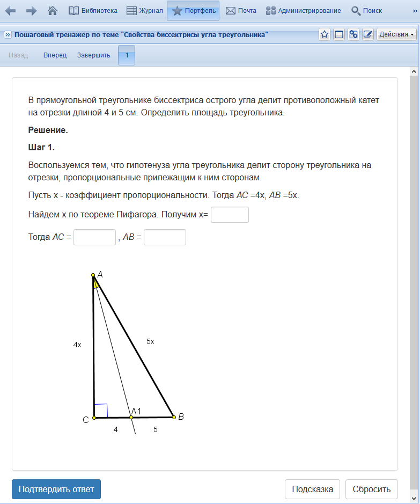Add page to favorites with star icon
Screen dimensions: 420x504
pos(325,34)
